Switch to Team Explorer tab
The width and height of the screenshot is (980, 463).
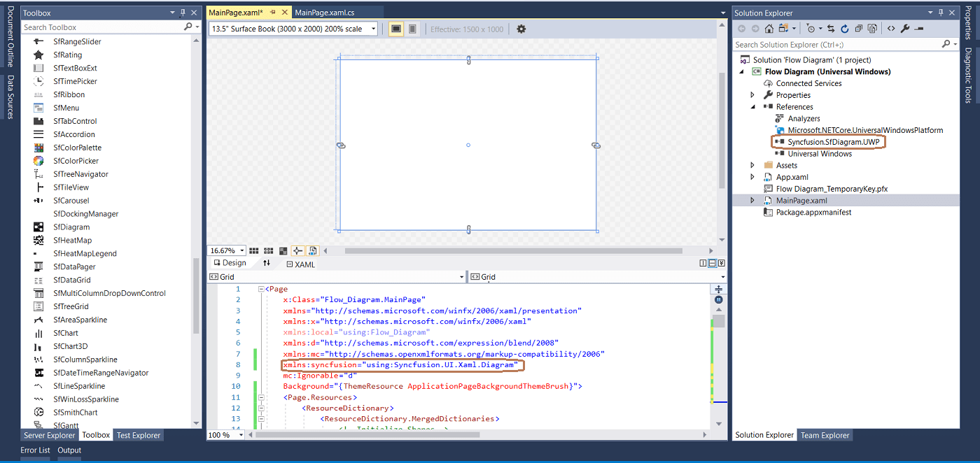pyautogui.click(x=825, y=435)
